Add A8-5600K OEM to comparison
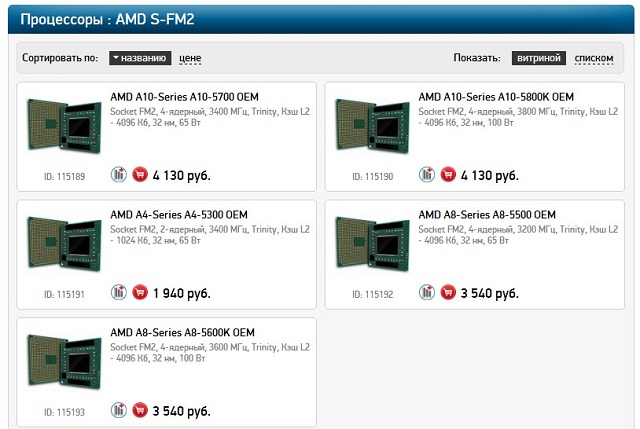 (119, 410)
